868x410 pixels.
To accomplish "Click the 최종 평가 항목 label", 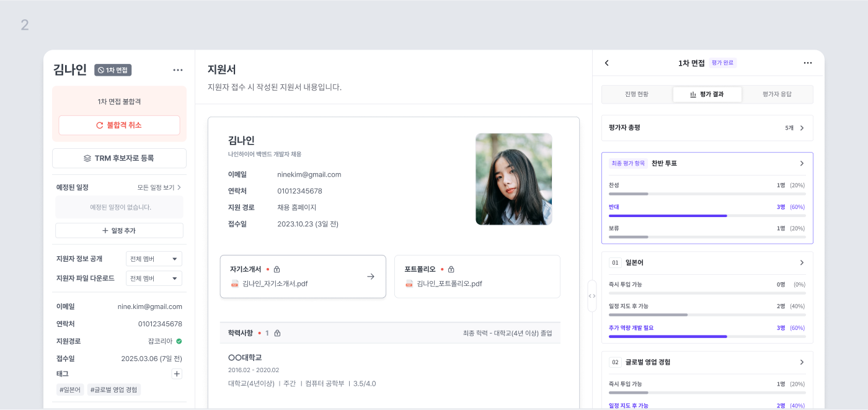I will [x=628, y=163].
